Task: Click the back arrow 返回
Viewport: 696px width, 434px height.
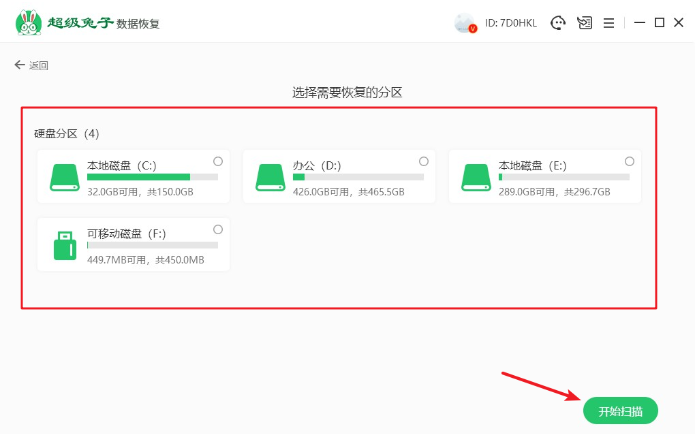Action: tap(31, 65)
